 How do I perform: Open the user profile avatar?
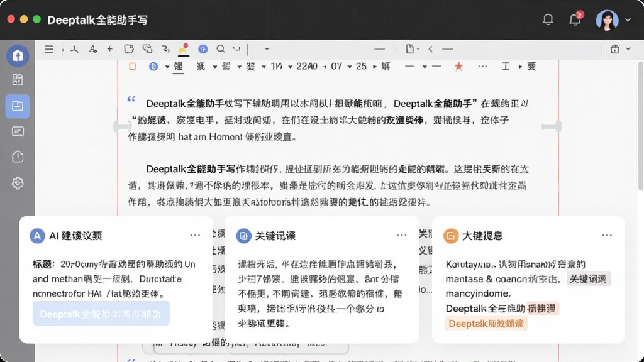[607, 19]
